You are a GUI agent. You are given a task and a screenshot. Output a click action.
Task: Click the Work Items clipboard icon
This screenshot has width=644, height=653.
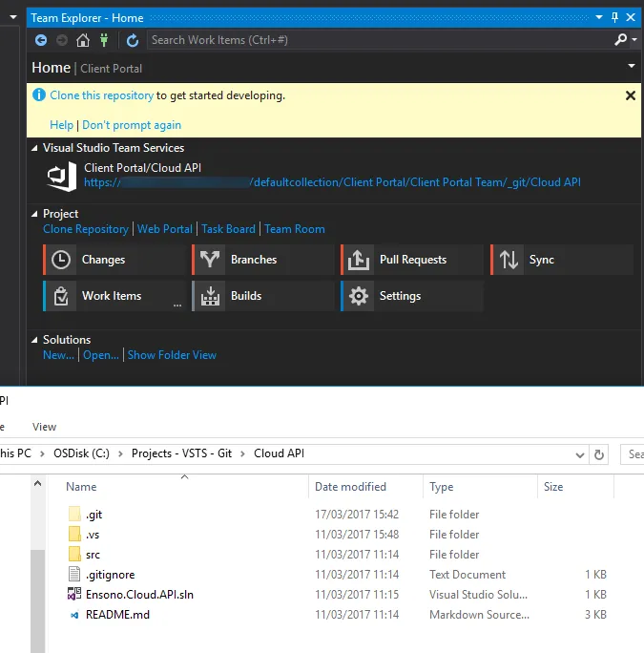61,296
